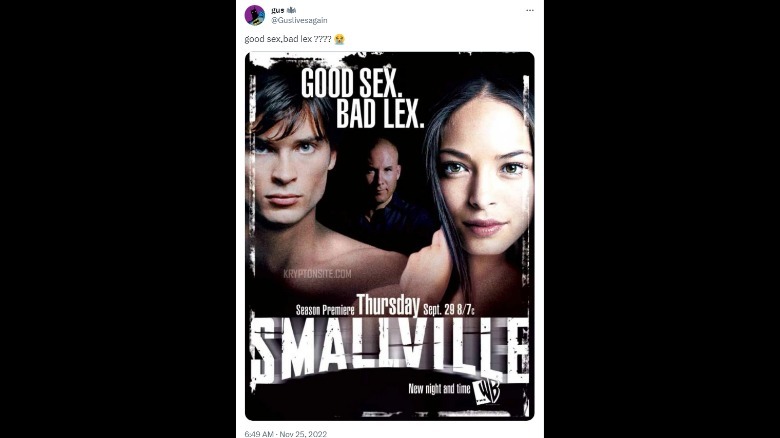This screenshot has height=438, width=780.
Task: Click the bald man's face on the poster
Action: tap(382, 172)
